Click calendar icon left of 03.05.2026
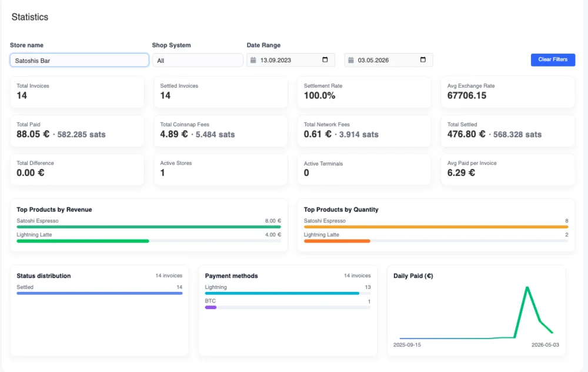This screenshot has height=372, width=588. coord(351,60)
